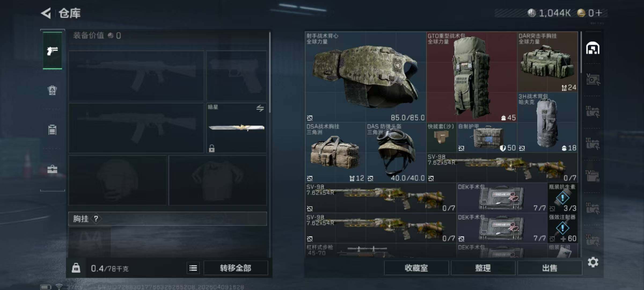Viewport: 644px width, 290px height.
Task: Open the level V storage box tab
Action: (x=592, y=79)
